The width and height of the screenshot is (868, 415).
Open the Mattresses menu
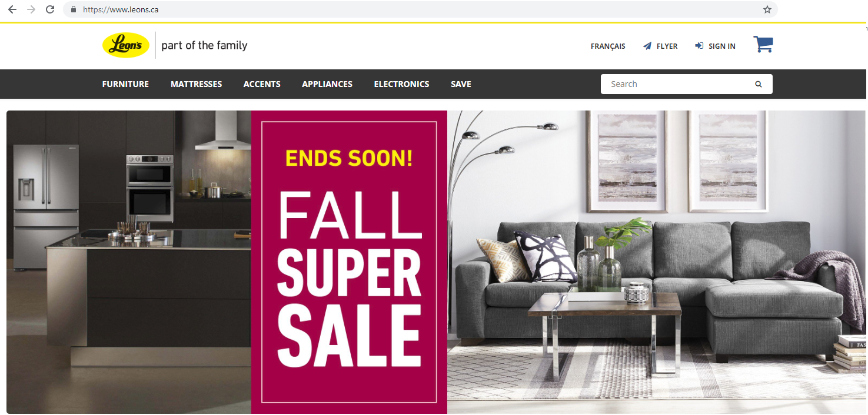tap(196, 84)
